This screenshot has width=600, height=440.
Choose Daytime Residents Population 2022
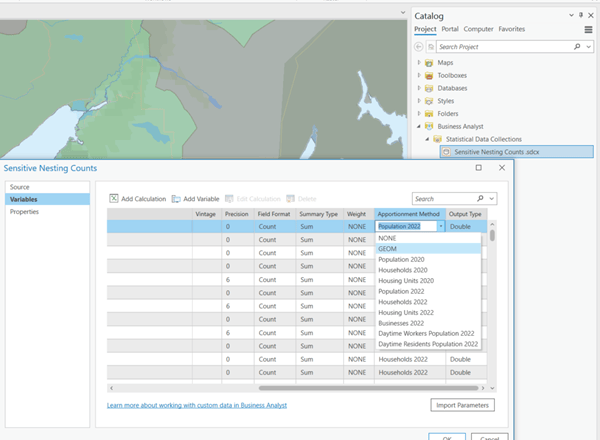click(428, 344)
